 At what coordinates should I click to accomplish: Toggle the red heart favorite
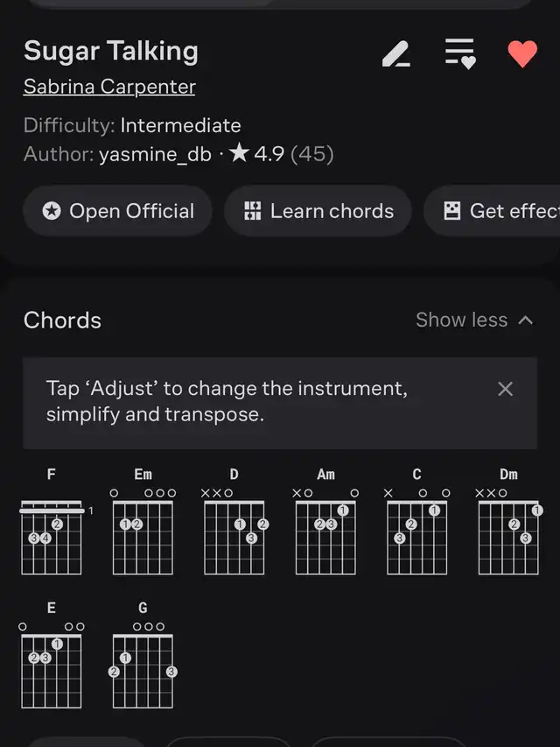click(522, 54)
